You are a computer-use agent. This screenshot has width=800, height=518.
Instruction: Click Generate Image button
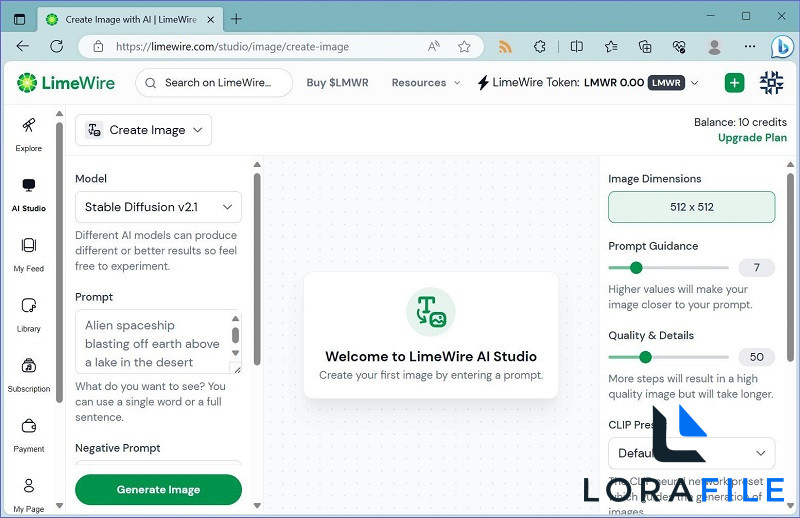tap(158, 489)
